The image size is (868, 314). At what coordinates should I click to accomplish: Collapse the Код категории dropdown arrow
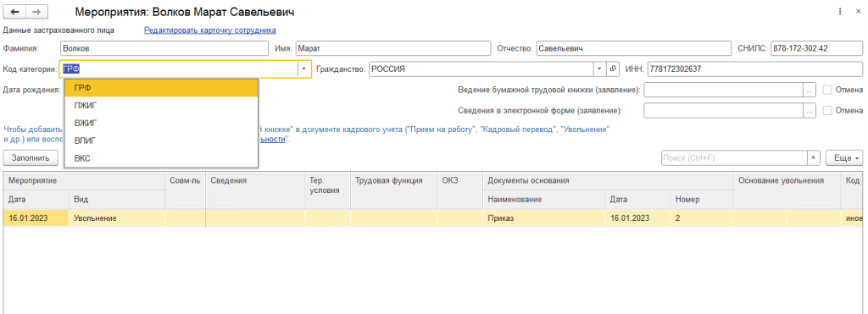coord(304,69)
